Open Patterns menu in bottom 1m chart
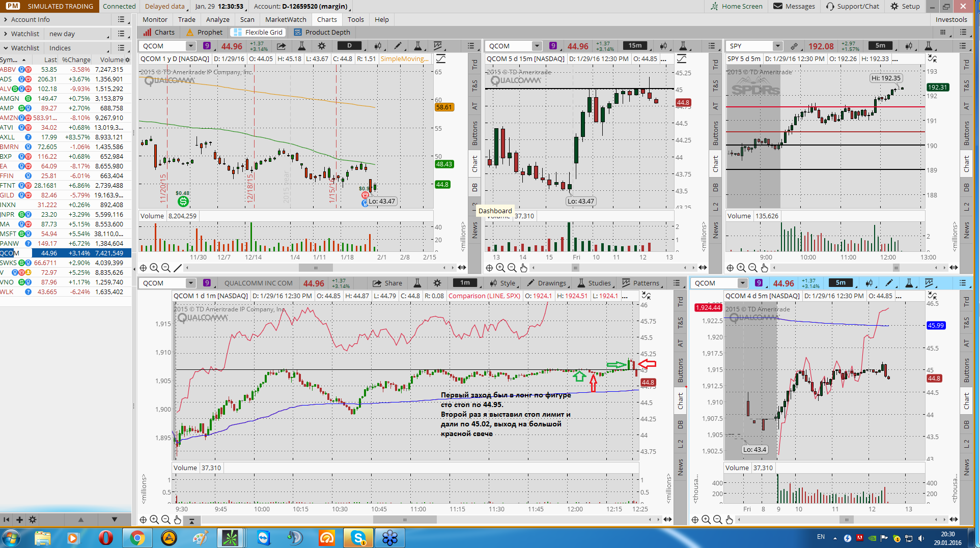The image size is (980, 548). pyautogui.click(x=640, y=283)
